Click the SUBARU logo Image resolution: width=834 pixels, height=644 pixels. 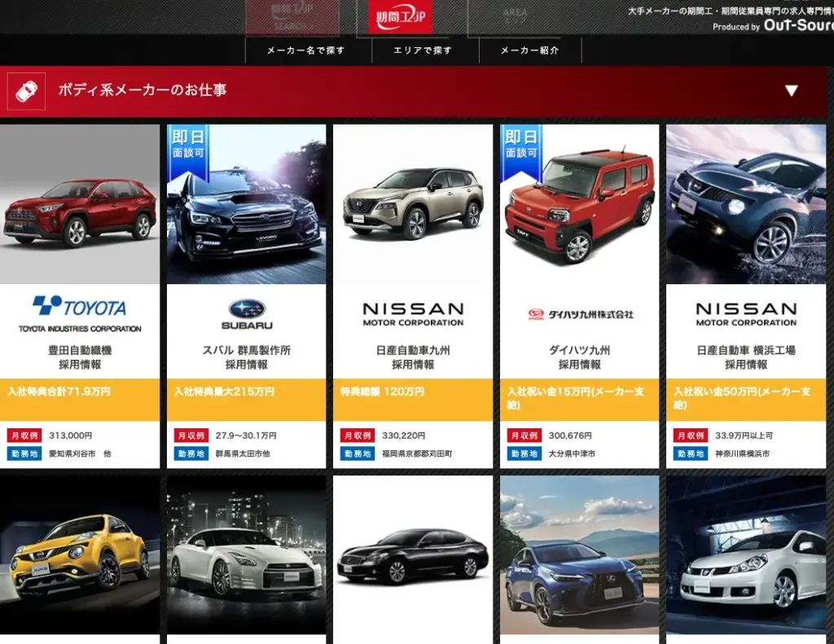coord(247,314)
